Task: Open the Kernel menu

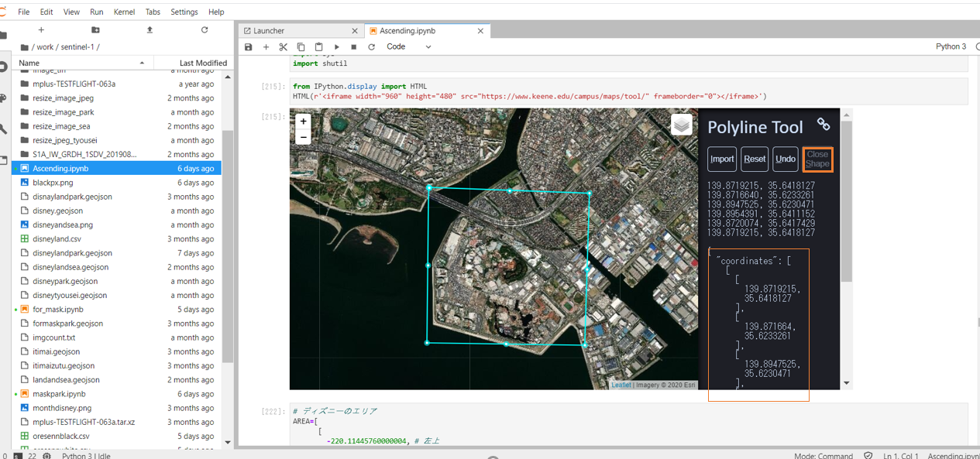Action: [124, 12]
